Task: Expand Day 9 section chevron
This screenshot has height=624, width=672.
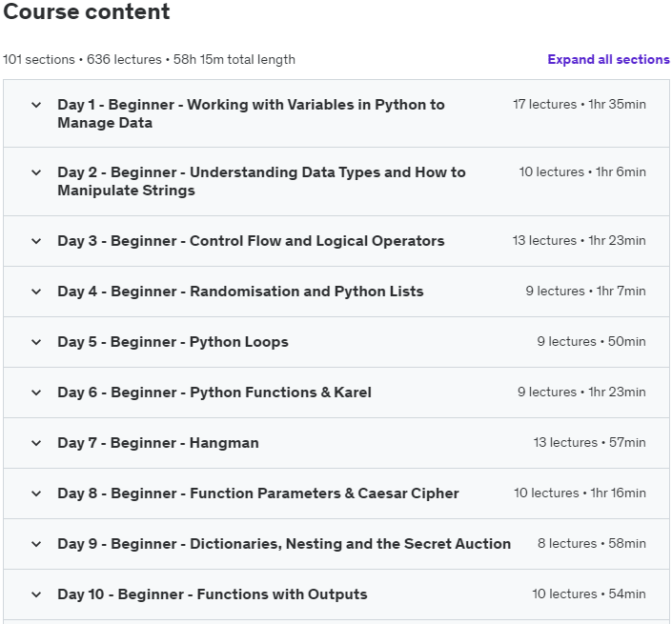Action: (36, 544)
